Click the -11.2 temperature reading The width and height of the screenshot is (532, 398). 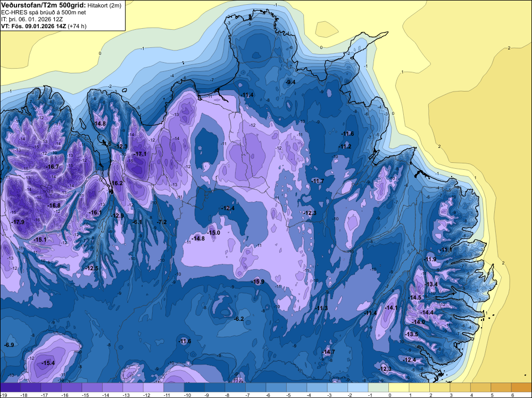[x=345, y=146]
